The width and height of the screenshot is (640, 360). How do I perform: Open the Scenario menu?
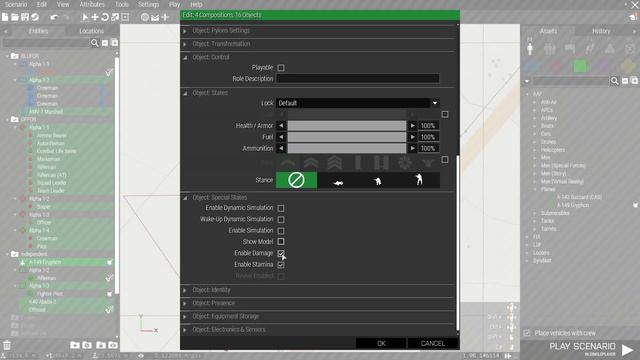pyautogui.click(x=16, y=4)
